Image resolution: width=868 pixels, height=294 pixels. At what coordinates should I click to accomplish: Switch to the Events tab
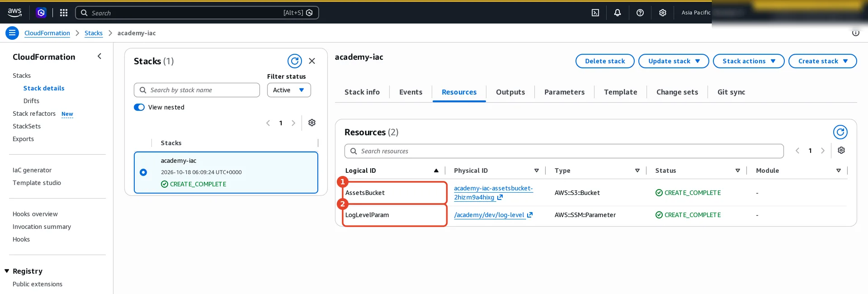(410, 92)
